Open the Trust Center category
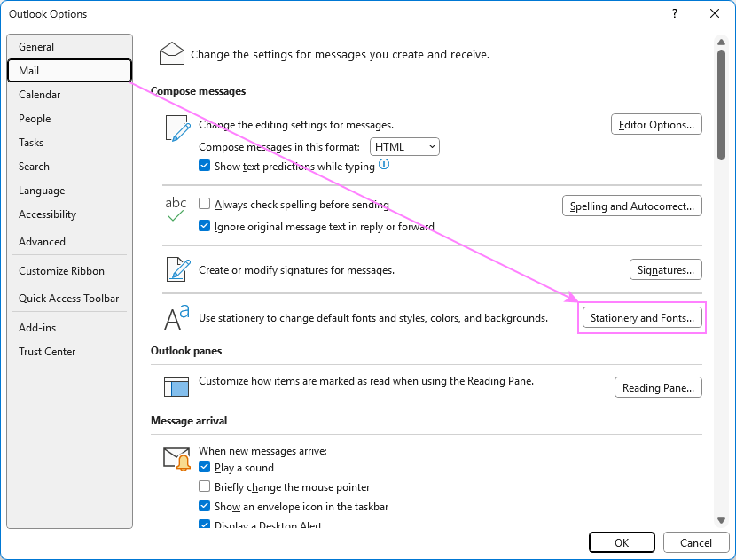The image size is (736, 560). click(69, 351)
